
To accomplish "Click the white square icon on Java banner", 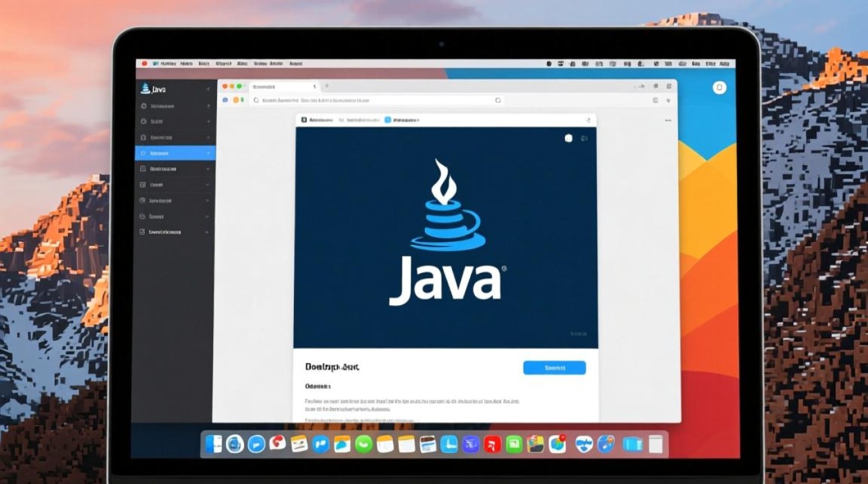I will 568,138.
